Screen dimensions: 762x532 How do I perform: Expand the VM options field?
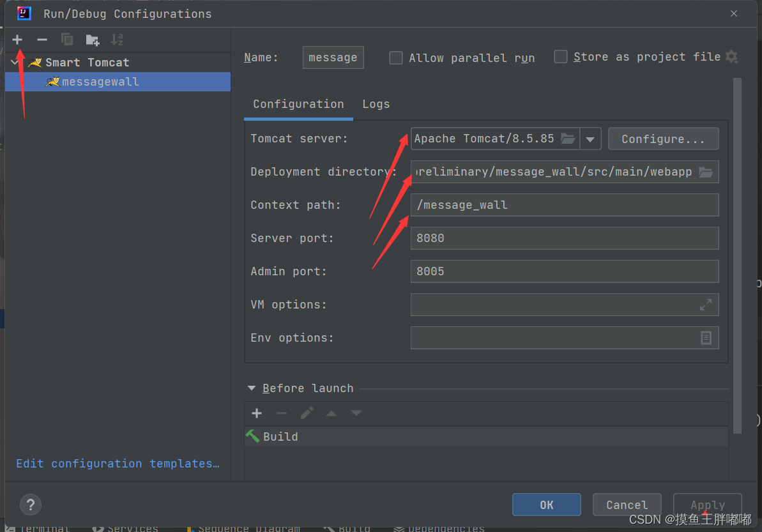coord(706,305)
